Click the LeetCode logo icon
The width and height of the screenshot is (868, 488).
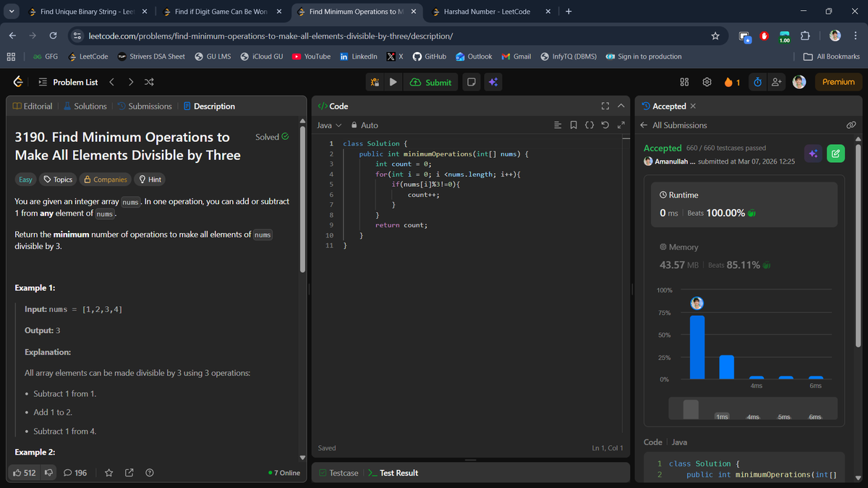coord(17,82)
